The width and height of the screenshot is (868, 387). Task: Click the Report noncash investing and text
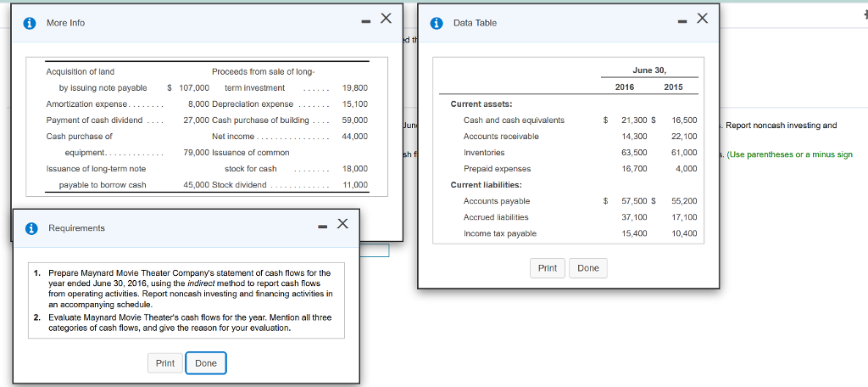781,126
